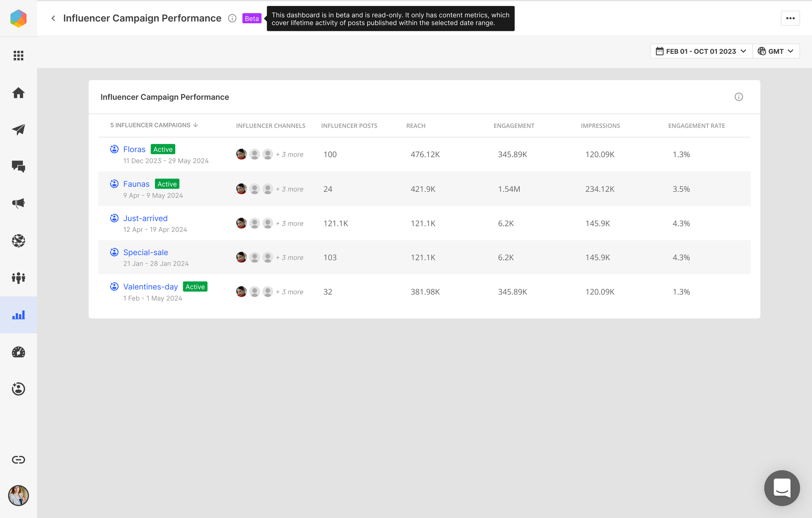Open the GMT timezone dropdown
The image size is (812, 518).
(776, 51)
